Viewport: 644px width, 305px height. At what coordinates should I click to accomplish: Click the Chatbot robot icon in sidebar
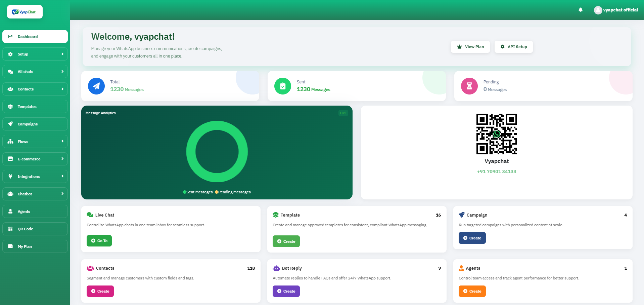10,194
